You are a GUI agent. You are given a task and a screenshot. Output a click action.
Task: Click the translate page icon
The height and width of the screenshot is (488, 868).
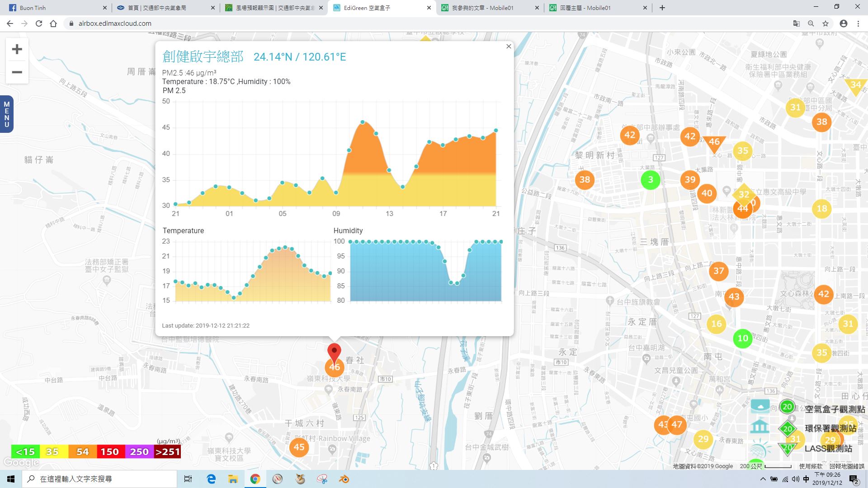tap(797, 23)
